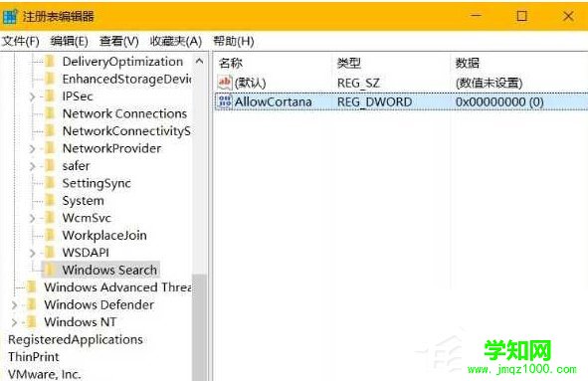Screen dimensions: 588x381
Task: Click the NetworkConnectivityS folder icon
Action: pos(51,131)
